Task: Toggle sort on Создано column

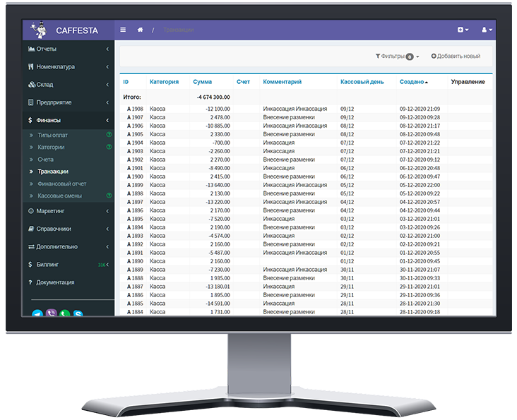Action: tap(413, 82)
